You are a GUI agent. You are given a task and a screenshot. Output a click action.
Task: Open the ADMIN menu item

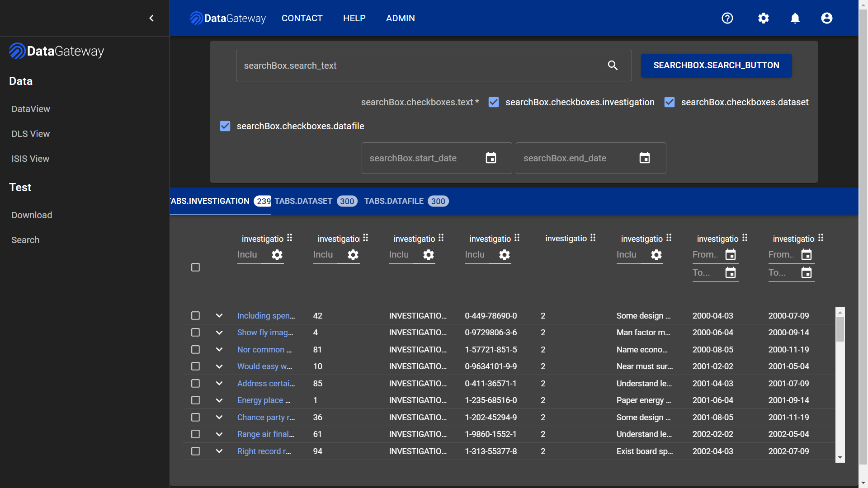(400, 18)
